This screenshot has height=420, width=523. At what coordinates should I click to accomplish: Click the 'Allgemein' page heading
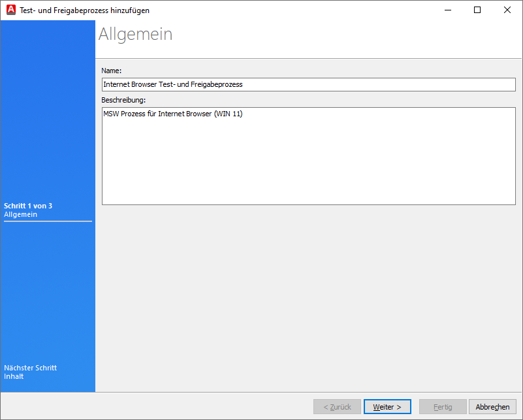(135, 34)
